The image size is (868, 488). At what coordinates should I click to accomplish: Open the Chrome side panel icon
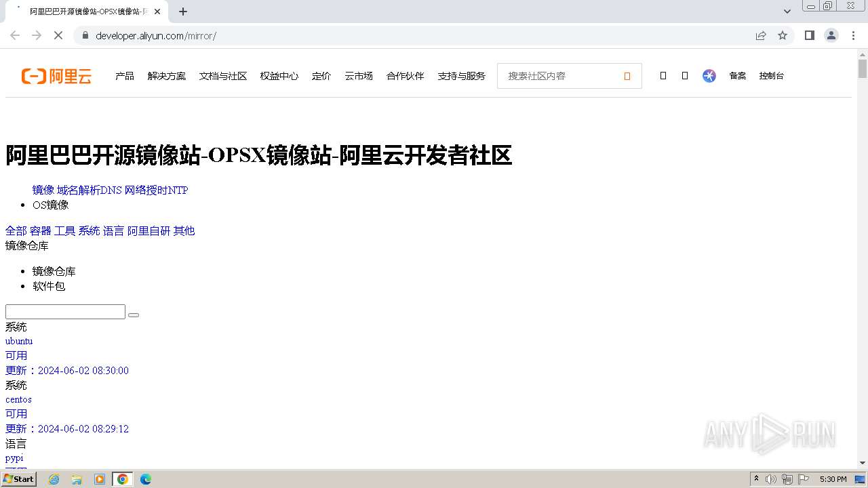pos(810,35)
